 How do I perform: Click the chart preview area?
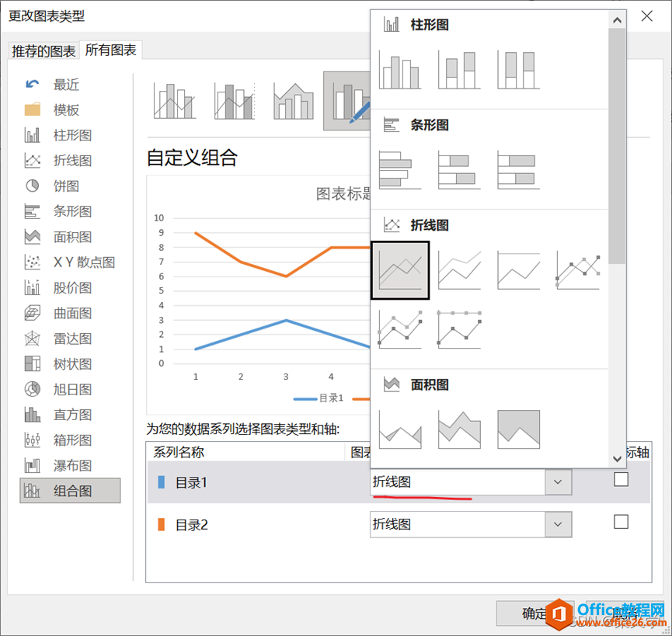[259, 295]
